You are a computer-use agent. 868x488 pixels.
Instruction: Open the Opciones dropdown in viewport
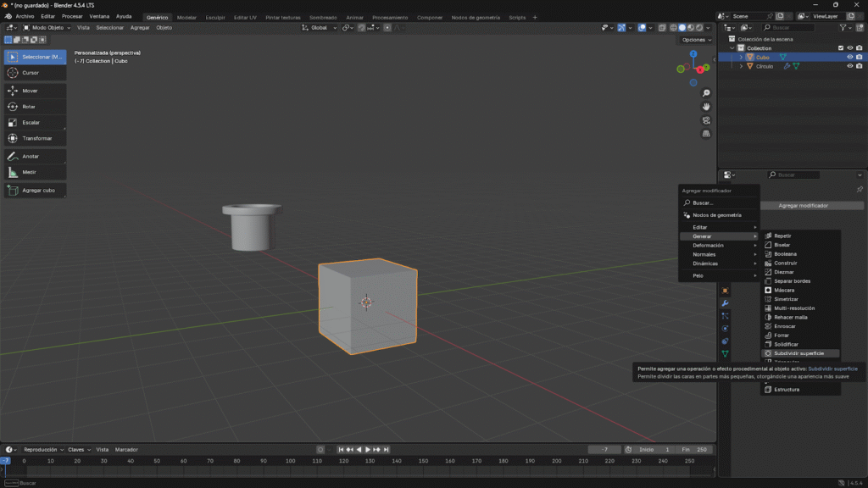tap(695, 40)
